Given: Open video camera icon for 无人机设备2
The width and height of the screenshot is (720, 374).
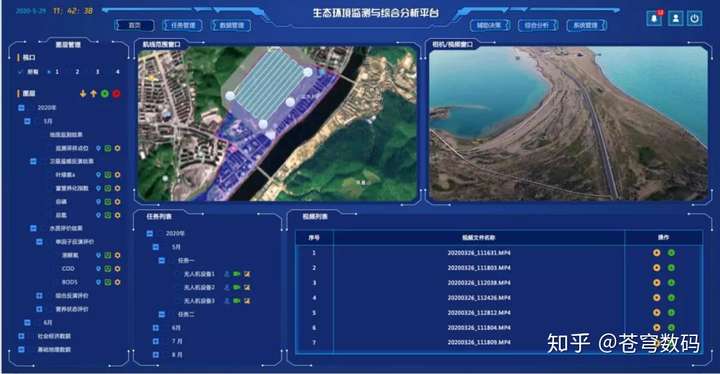Looking at the screenshot, I should point(236,287).
